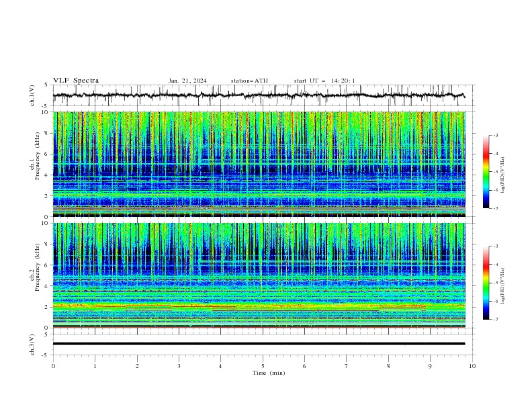Click the "VLF Spectra" title text
532x411 pixels.
tap(76, 81)
